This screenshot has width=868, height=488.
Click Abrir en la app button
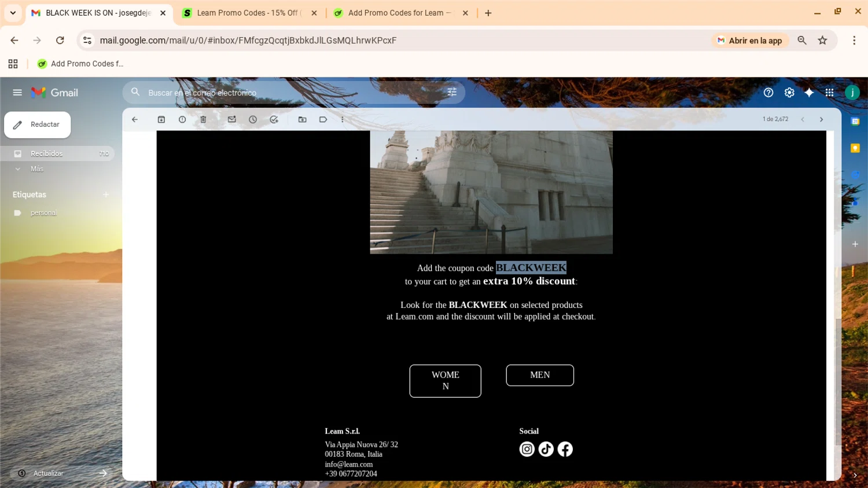click(x=750, y=41)
